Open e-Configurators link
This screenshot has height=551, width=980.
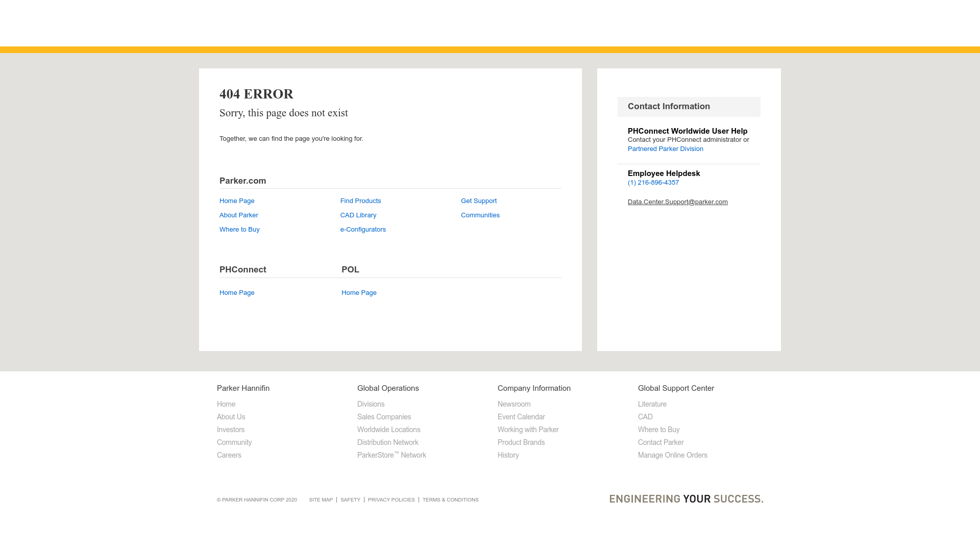[x=363, y=230]
